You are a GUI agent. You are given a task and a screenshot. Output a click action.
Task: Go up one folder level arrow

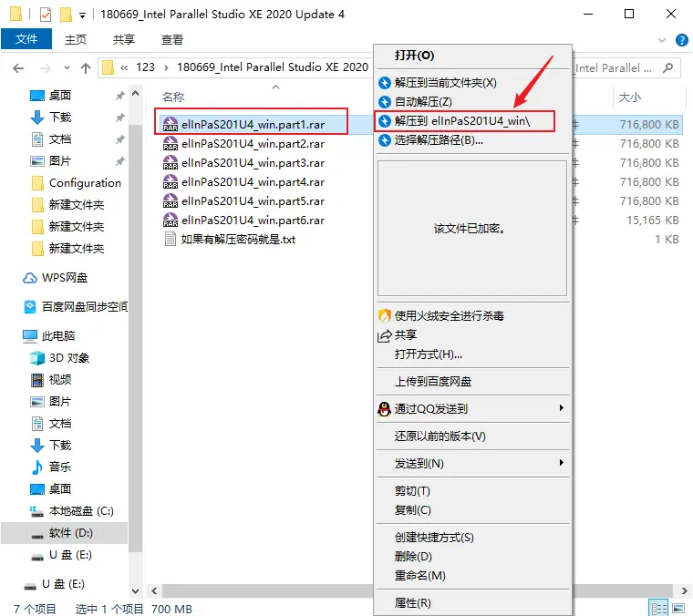86,68
